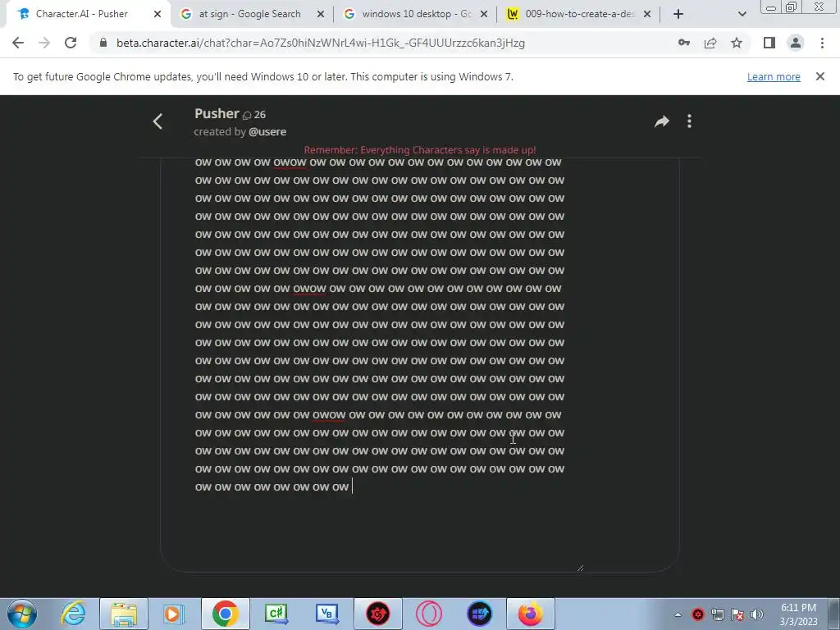
Task: Grab the text area resize handle
Action: pyautogui.click(x=580, y=568)
